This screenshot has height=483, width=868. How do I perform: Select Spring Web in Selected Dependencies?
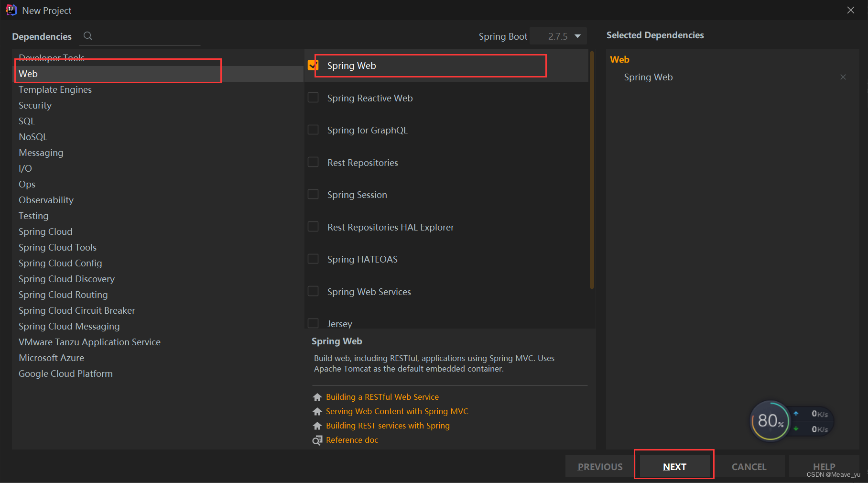[648, 77]
